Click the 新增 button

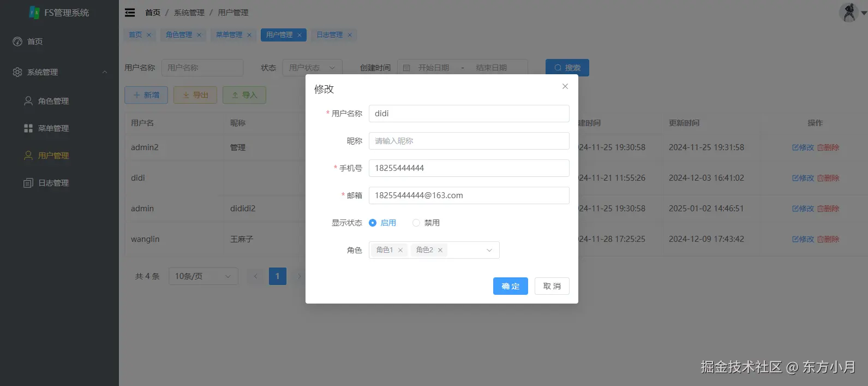[x=146, y=95]
